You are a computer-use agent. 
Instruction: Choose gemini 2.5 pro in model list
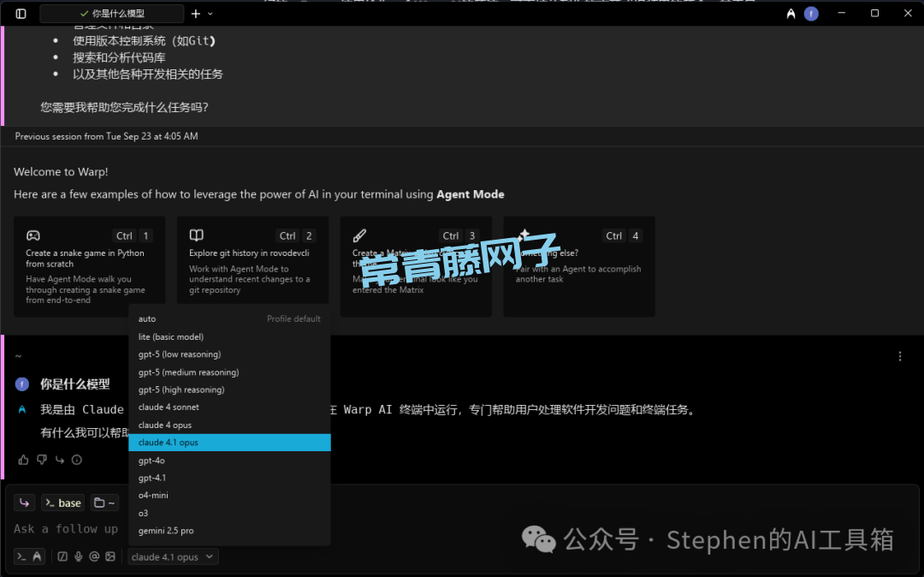pyautogui.click(x=166, y=531)
